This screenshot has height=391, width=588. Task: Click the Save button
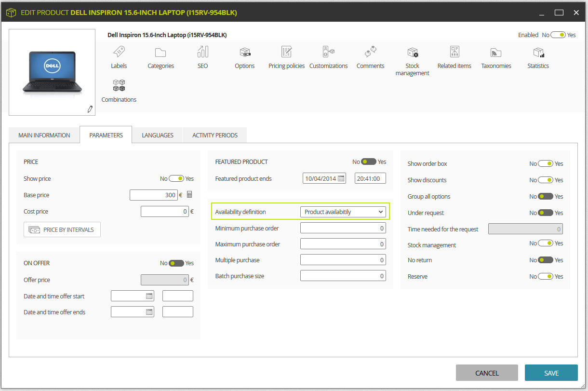551,373
